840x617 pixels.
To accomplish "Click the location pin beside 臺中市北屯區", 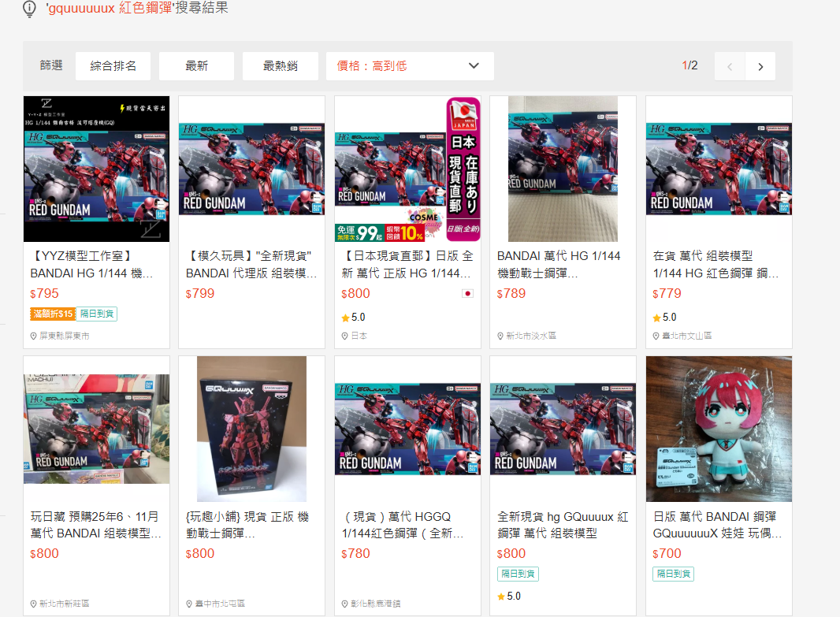I will (189, 604).
